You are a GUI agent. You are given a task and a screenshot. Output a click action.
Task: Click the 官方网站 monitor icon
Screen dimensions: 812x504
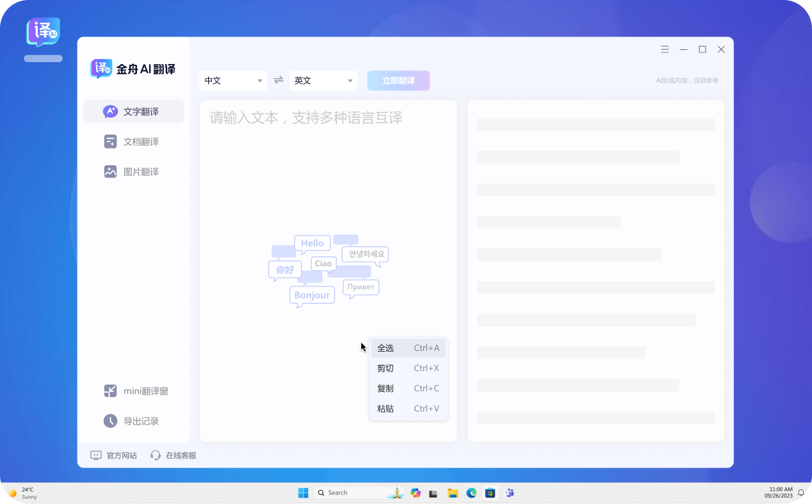point(96,455)
